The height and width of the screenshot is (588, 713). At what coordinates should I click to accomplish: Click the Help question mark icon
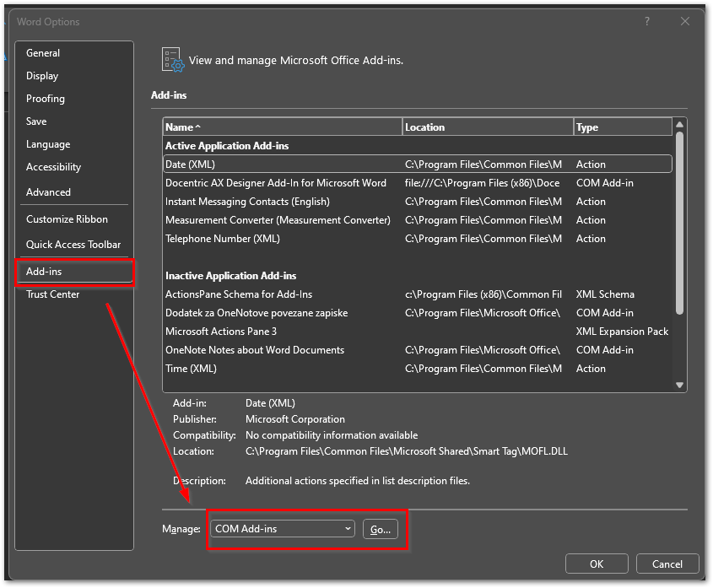pos(647,21)
